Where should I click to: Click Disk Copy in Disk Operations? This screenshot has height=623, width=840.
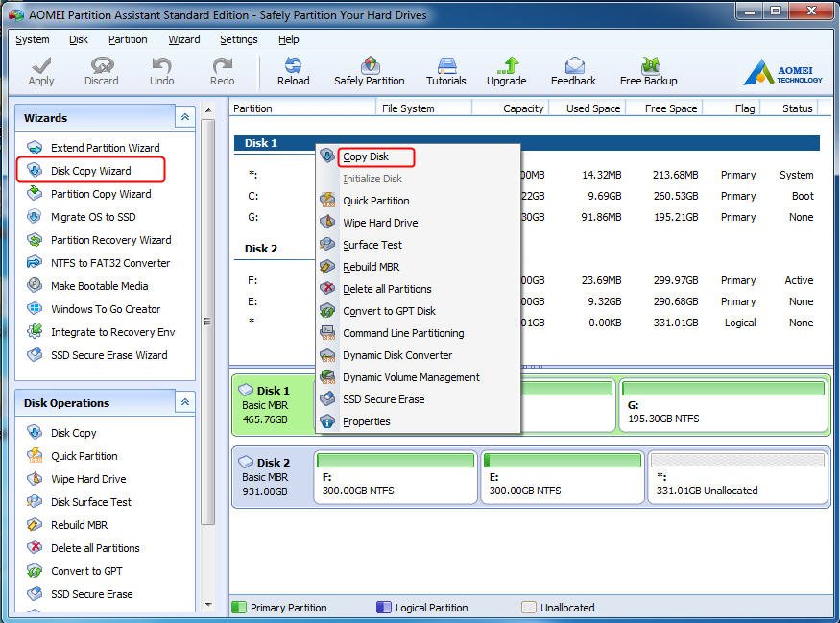coord(61,432)
